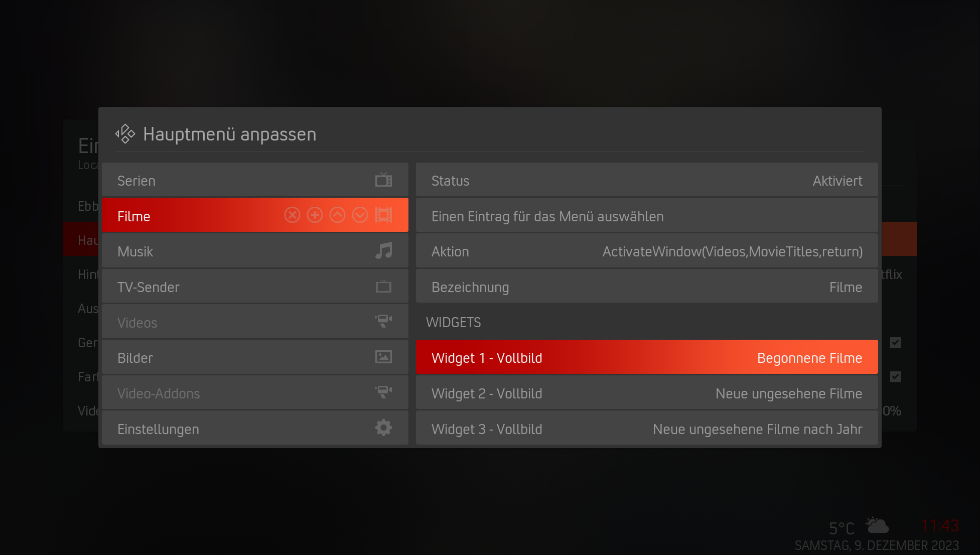Click the delete (X) icon on Filme

click(292, 215)
